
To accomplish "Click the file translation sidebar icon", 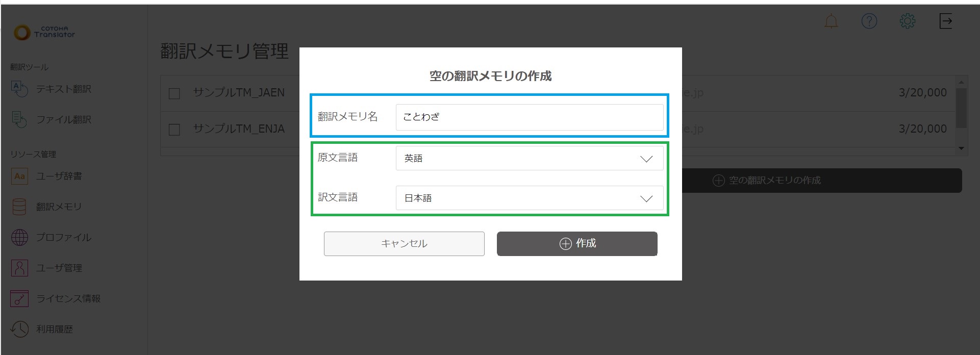I will pyautogui.click(x=19, y=119).
